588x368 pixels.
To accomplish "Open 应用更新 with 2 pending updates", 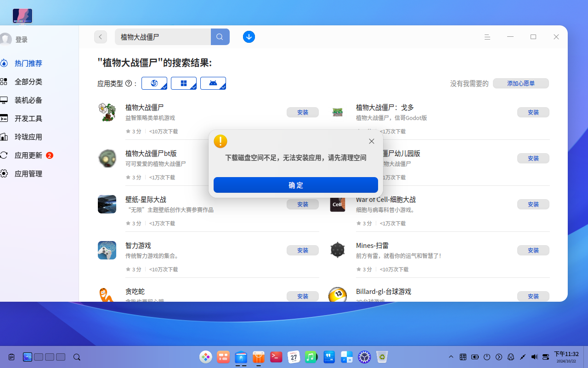I will tap(28, 155).
